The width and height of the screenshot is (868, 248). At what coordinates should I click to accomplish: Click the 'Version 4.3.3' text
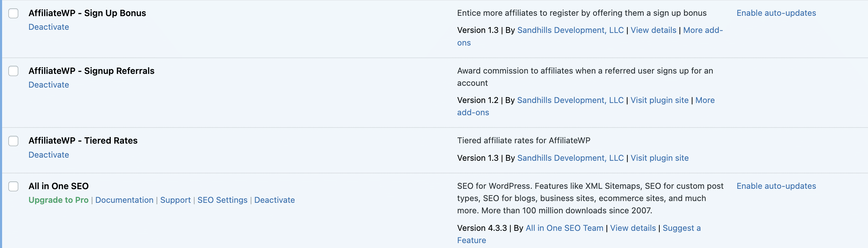pyautogui.click(x=482, y=228)
